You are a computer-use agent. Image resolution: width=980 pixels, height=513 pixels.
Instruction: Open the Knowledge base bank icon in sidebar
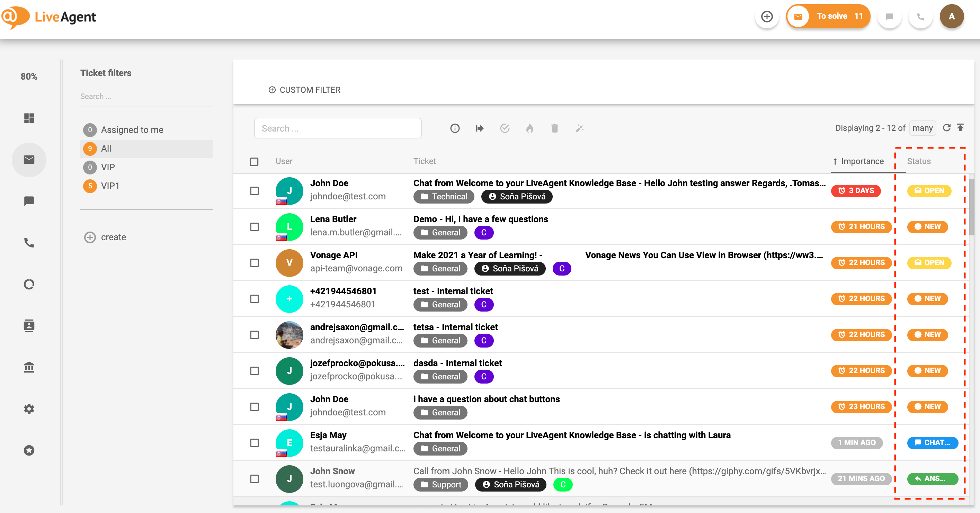(29, 367)
